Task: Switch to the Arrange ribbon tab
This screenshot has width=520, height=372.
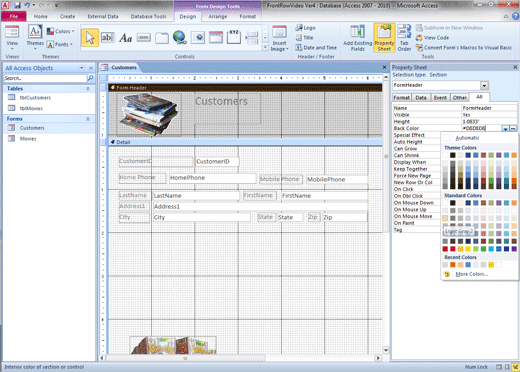Action: pos(218,16)
